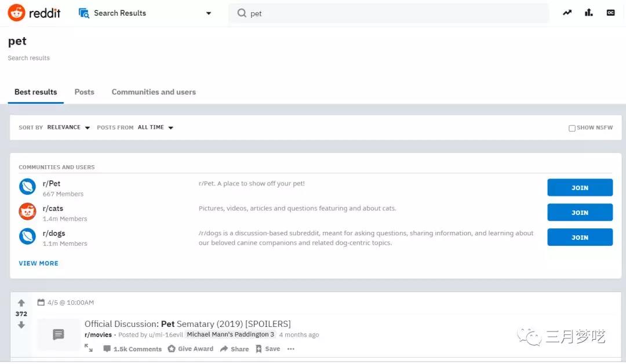Click the VIEW MORE link

click(x=38, y=263)
